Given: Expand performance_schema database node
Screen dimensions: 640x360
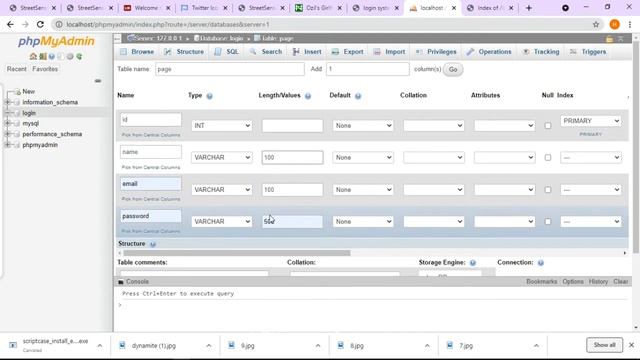Looking at the screenshot, I should tap(7, 134).
